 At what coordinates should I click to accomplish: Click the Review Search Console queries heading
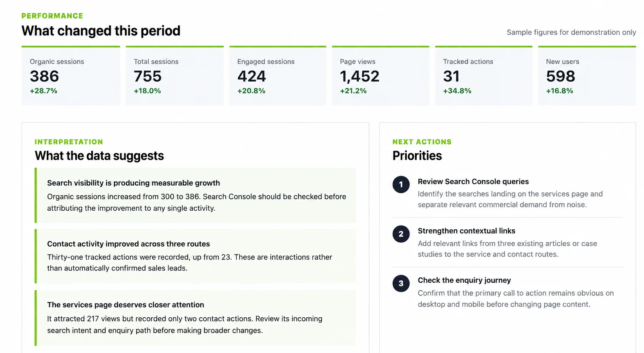(473, 181)
